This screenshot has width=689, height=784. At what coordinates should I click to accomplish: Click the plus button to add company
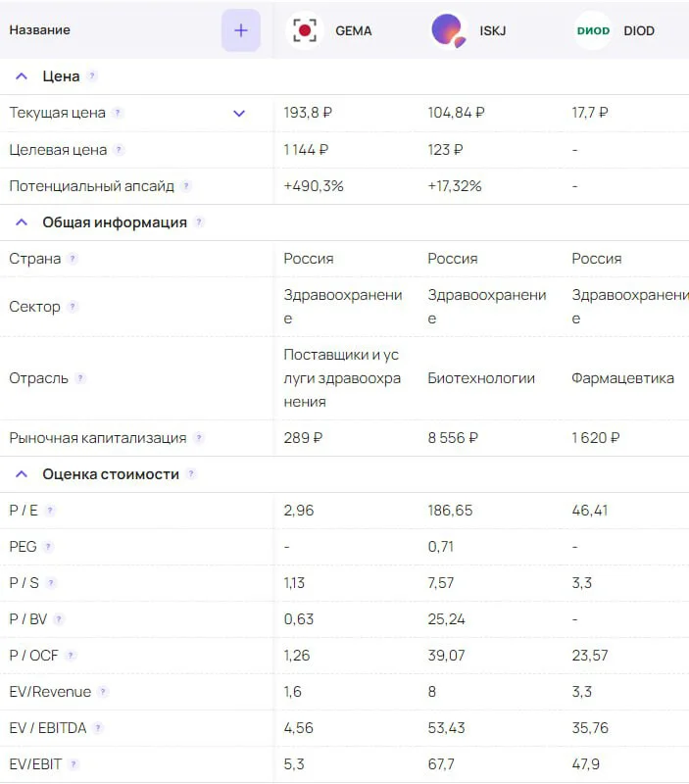(240, 30)
